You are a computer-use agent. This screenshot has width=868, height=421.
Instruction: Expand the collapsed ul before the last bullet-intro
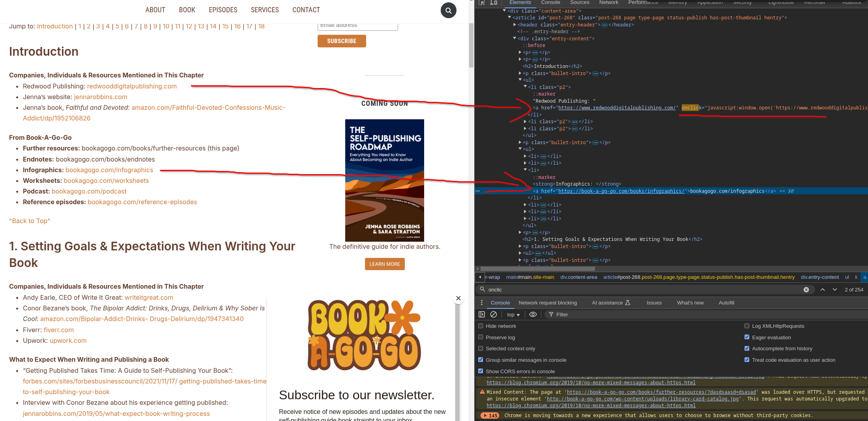(520, 253)
